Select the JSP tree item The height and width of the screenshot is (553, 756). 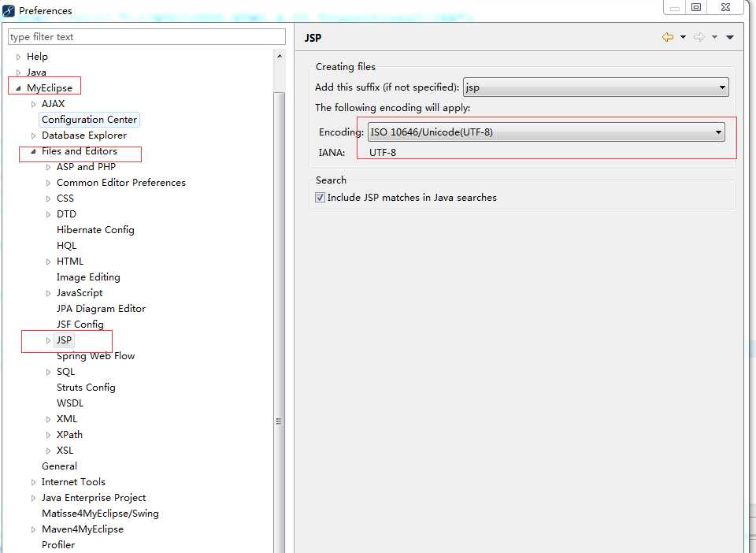pos(64,340)
